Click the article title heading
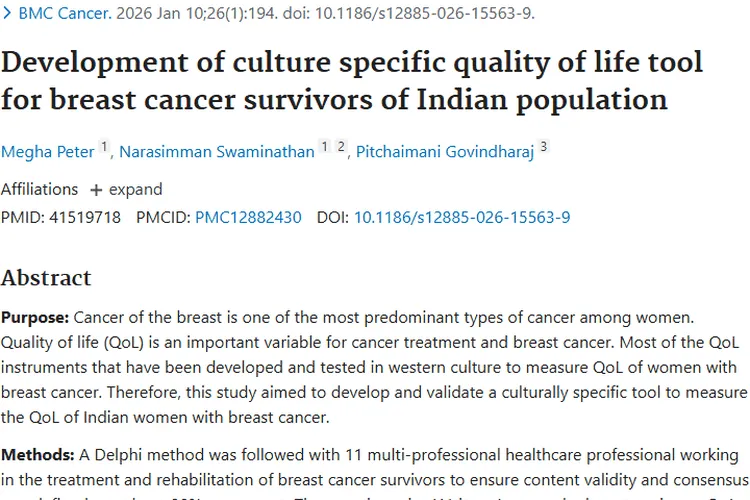 pos(352,81)
